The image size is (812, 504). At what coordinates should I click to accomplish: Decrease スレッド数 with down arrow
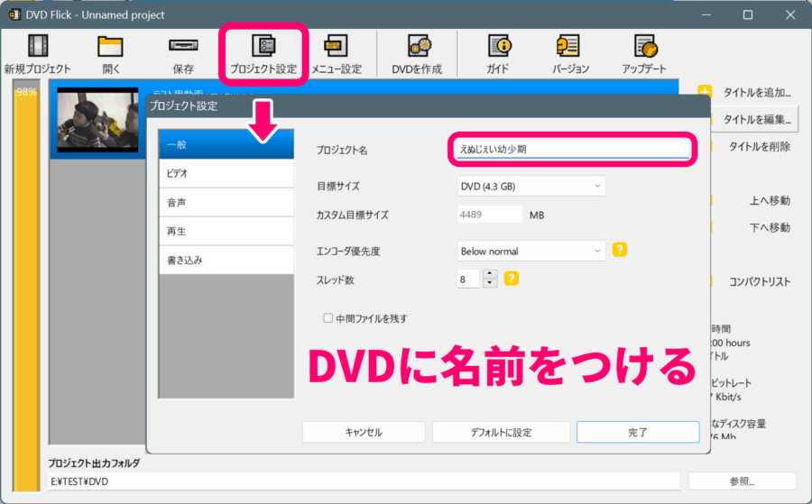(x=490, y=283)
